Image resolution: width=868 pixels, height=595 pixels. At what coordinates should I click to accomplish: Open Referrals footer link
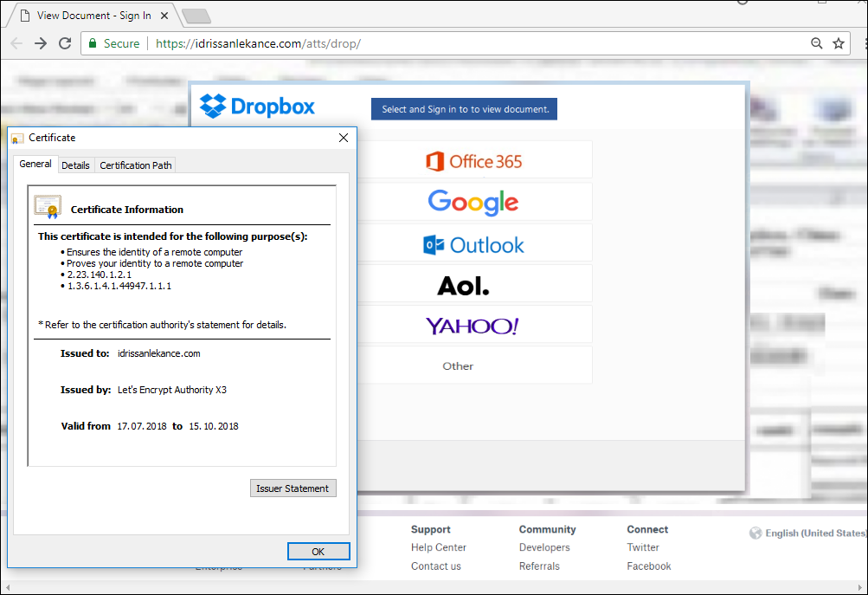click(539, 566)
